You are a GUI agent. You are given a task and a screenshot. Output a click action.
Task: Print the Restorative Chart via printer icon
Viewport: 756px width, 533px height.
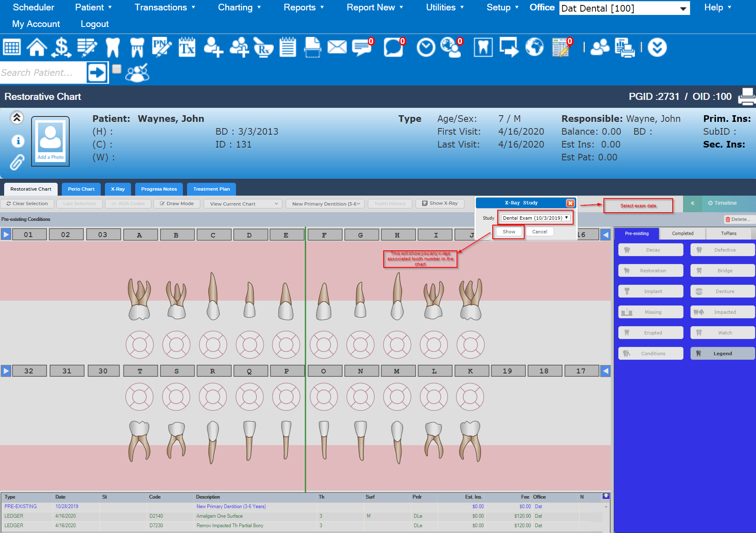click(746, 97)
